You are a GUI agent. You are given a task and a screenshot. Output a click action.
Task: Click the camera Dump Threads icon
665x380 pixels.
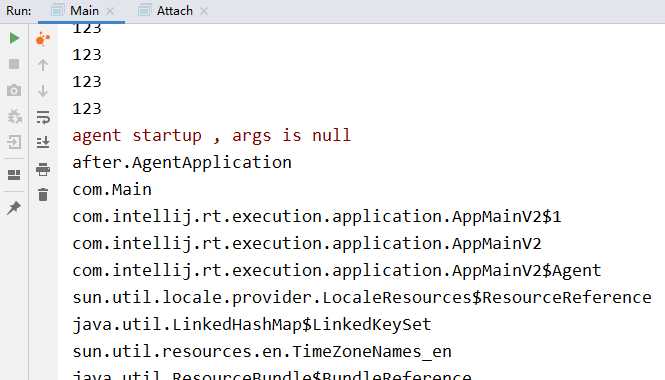point(14,90)
